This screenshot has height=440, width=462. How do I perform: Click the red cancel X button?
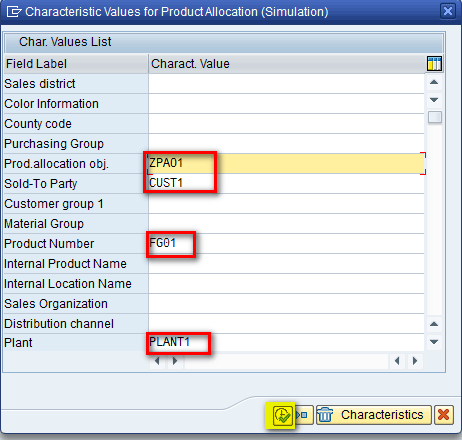(x=444, y=415)
